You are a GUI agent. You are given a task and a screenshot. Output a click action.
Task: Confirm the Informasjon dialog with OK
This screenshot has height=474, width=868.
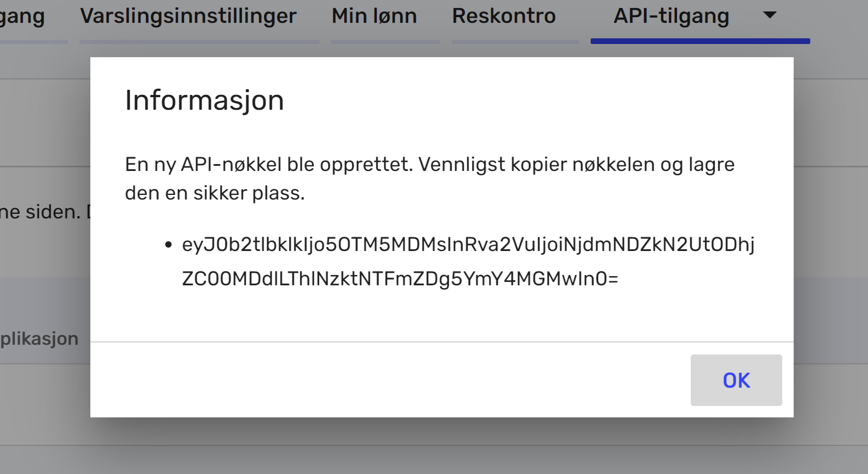[736, 380]
